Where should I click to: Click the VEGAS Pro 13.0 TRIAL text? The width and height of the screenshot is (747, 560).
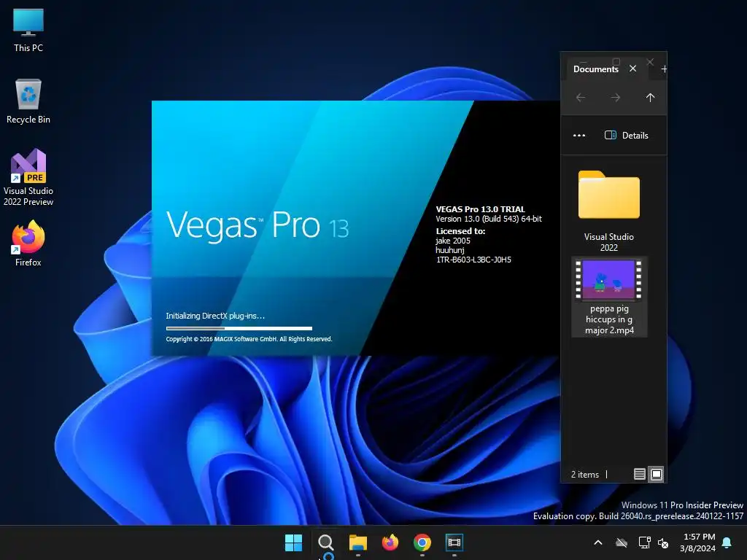point(480,209)
